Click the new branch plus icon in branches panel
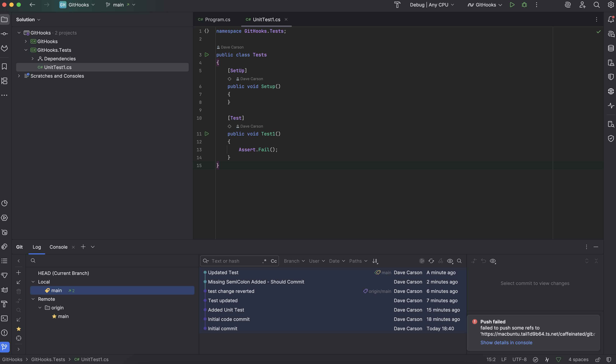The image size is (616, 364). (18, 273)
